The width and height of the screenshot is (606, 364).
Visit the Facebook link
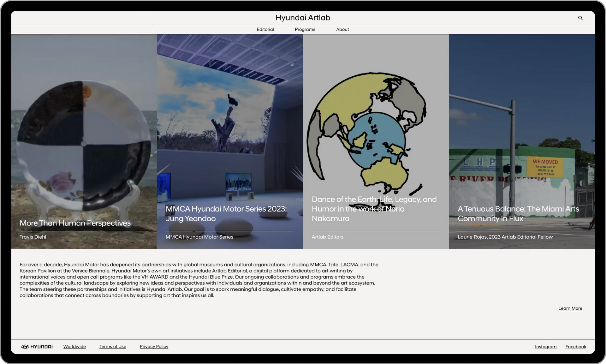pos(575,347)
